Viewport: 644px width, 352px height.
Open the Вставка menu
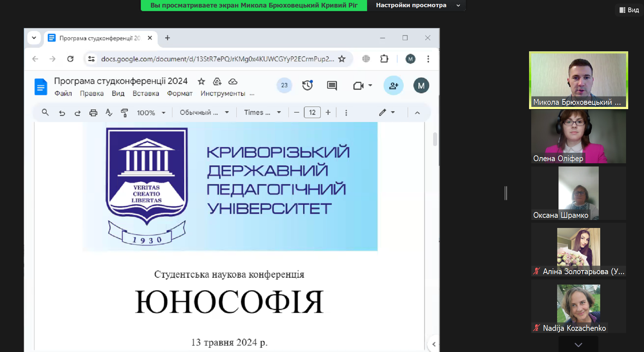point(145,93)
